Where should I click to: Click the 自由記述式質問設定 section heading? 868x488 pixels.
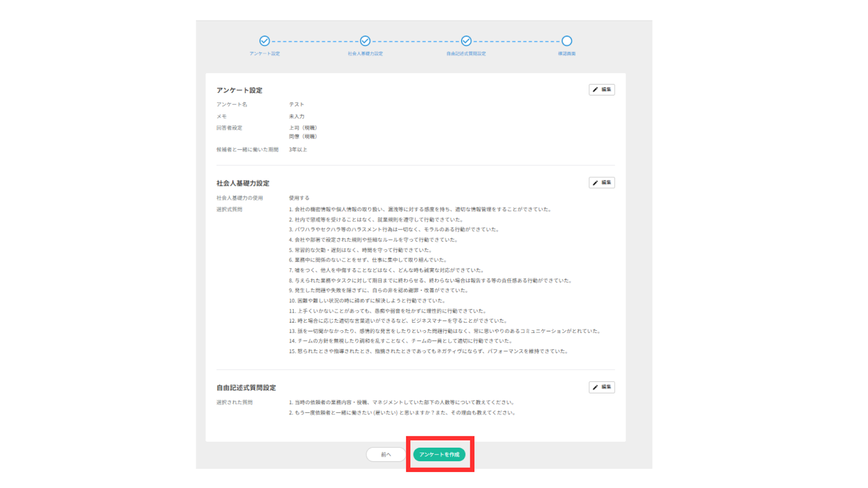(x=246, y=388)
